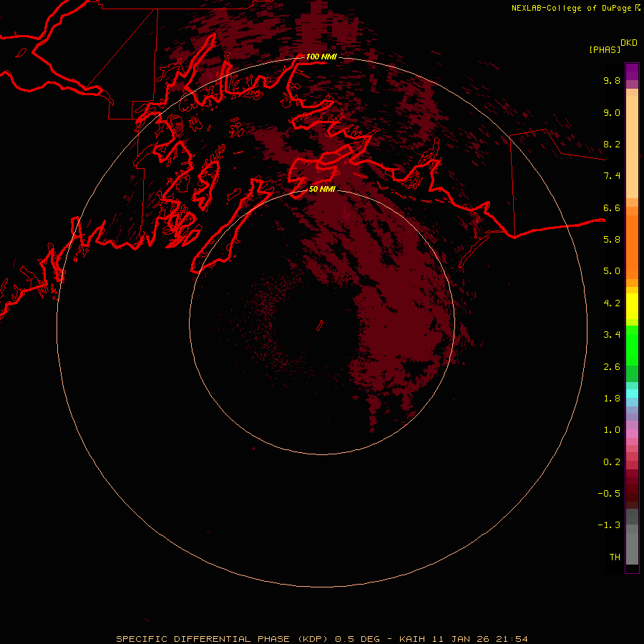Pick the pink swatch beside 1.0
The height and width of the screenshot is (644, 644).
(x=632, y=434)
